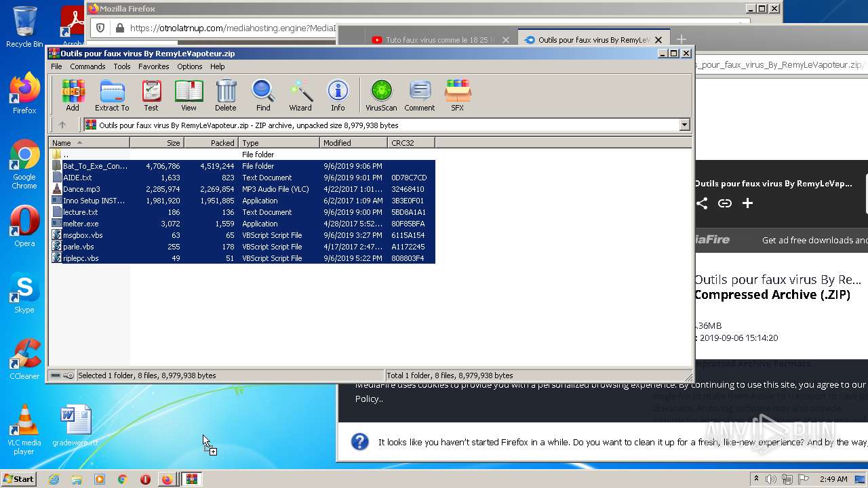Open Firefox desktop shortcut

(24, 94)
